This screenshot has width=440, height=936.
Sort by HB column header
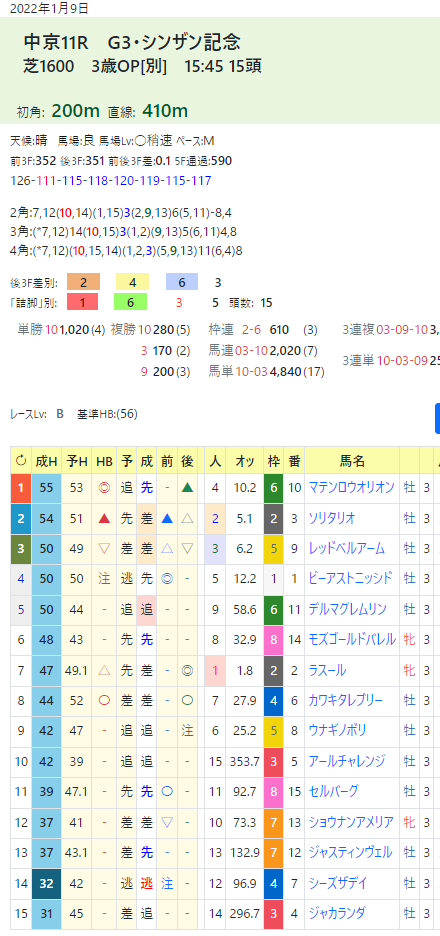click(x=104, y=460)
